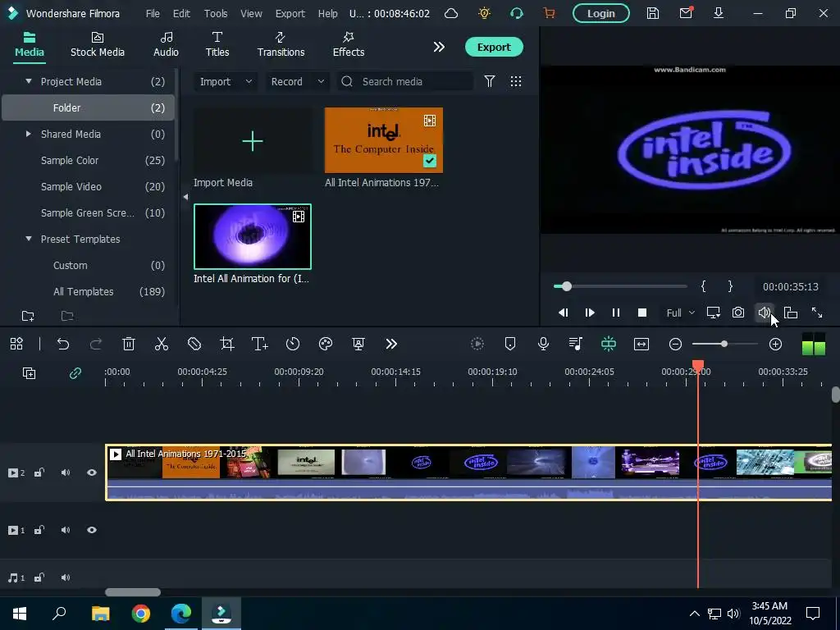Show more tabs with double chevron
The image size is (840, 630).
point(439,47)
